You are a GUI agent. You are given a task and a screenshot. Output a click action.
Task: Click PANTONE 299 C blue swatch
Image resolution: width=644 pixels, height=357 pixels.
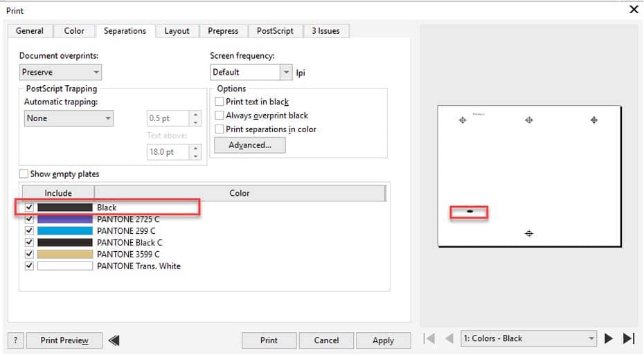(x=65, y=230)
